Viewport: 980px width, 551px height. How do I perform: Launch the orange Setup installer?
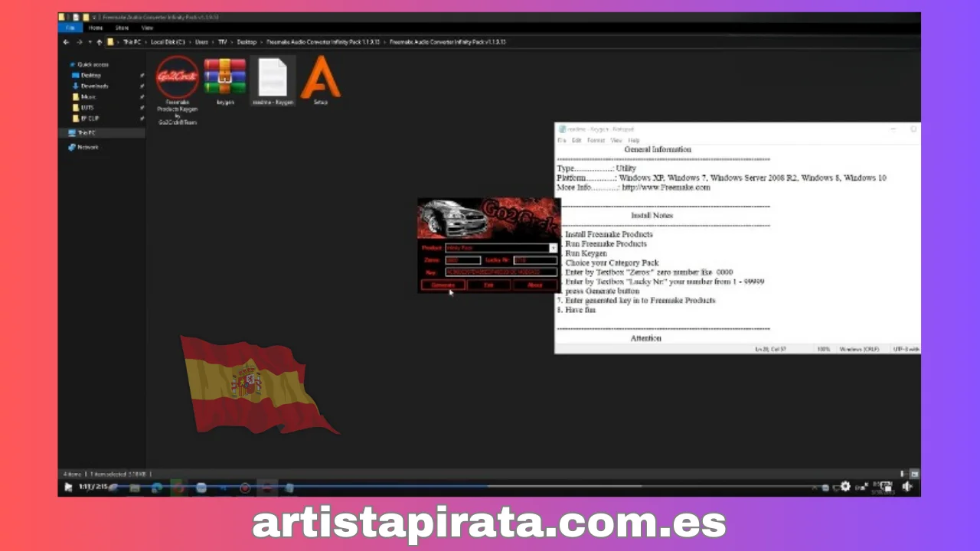click(320, 80)
